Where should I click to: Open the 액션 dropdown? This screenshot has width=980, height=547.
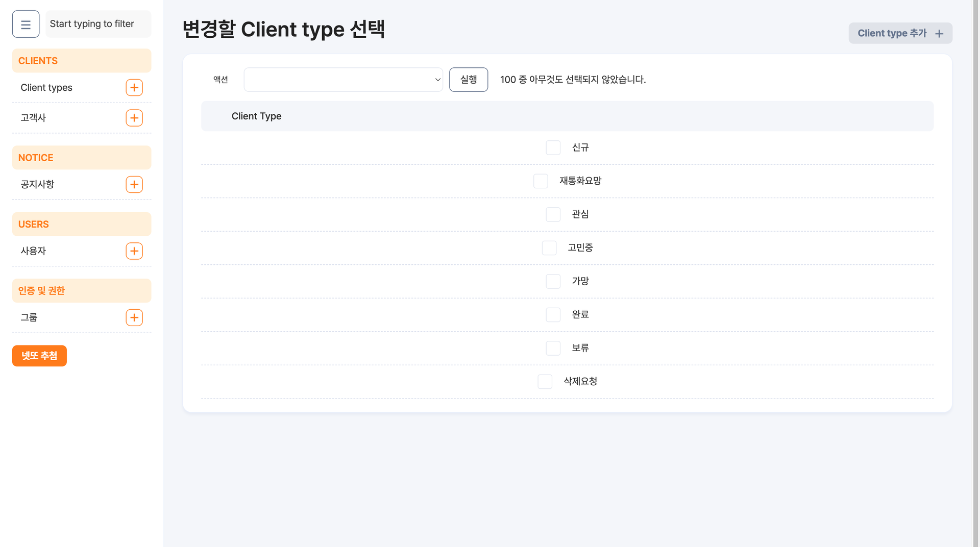(x=344, y=80)
